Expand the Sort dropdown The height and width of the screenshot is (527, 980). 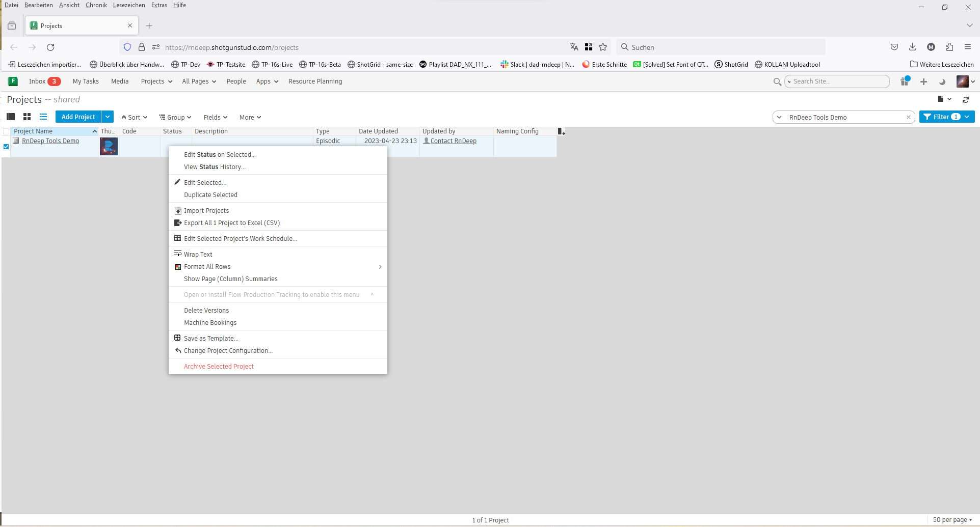pyautogui.click(x=135, y=117)
